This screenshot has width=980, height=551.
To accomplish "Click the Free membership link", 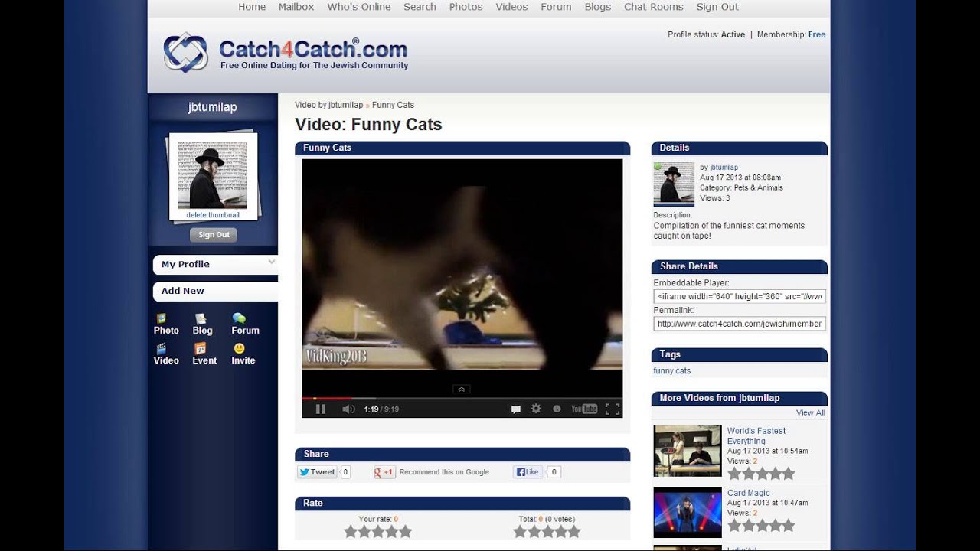I will [817, 34].
